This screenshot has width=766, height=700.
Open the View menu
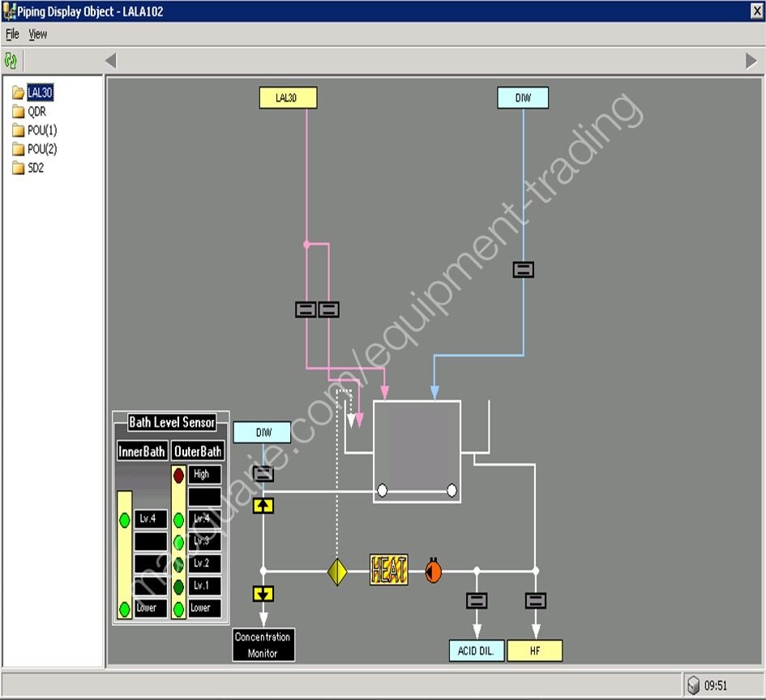point(37,34)
